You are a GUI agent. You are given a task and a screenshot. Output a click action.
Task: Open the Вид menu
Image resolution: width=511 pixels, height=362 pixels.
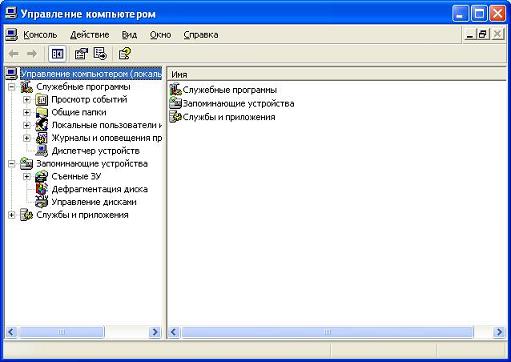[129, 35]
